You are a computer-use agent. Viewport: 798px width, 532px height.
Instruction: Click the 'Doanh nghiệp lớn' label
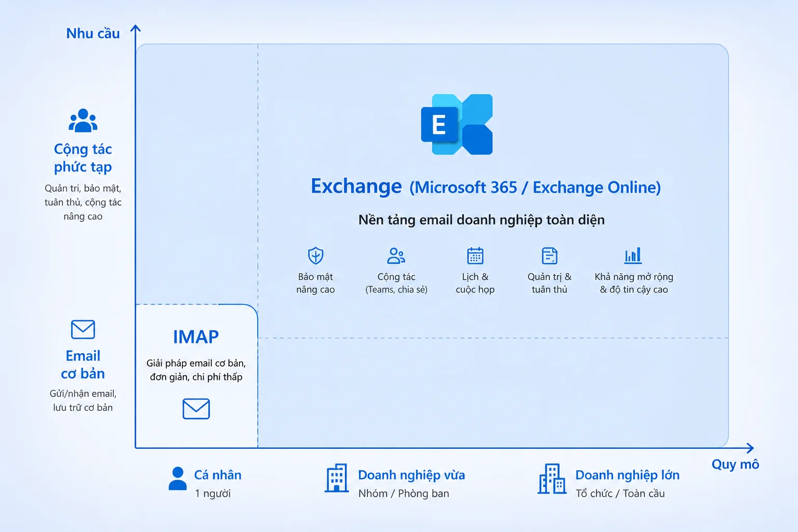point(628,475)
